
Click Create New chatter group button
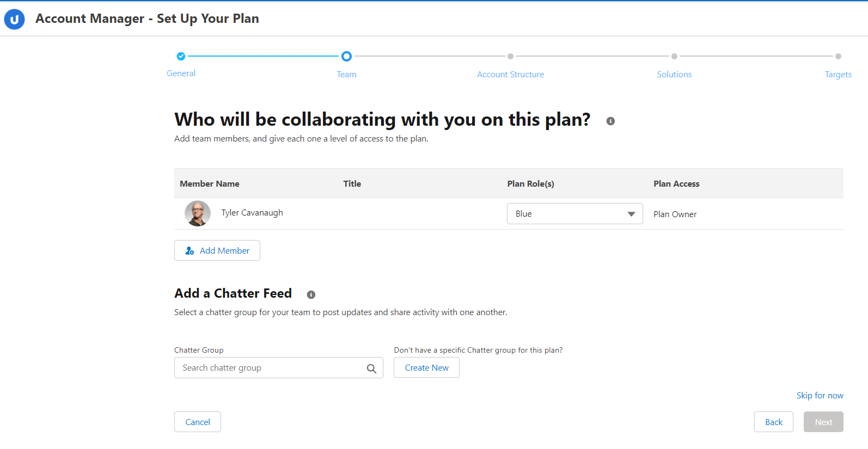(426, 368)
